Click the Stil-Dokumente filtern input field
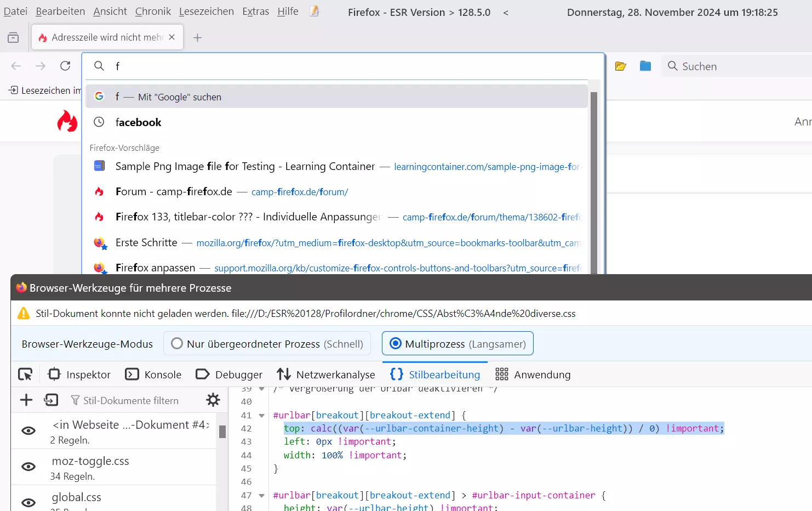This screenshot has height=511, width=812. 130,401
